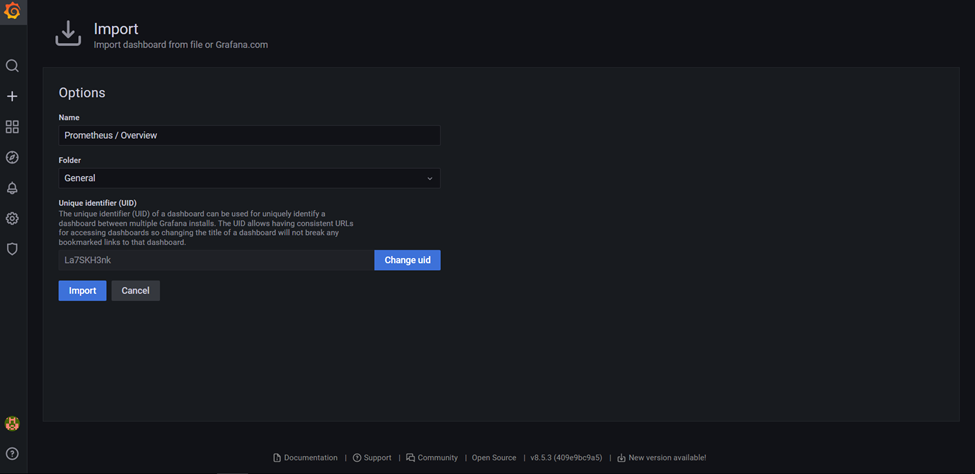Click the Folder dropdown chevron arrow
This screenshot has width=975, height=474.
[429, 179]
